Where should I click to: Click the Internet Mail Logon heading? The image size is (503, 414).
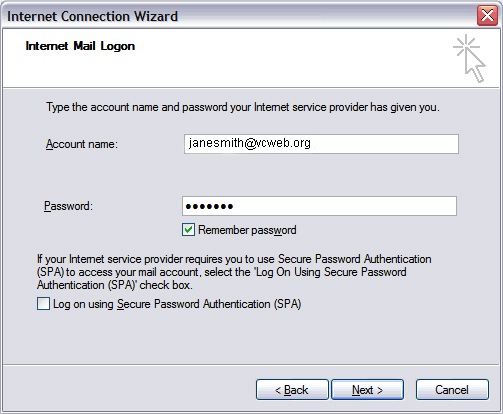tap(80, 46)
